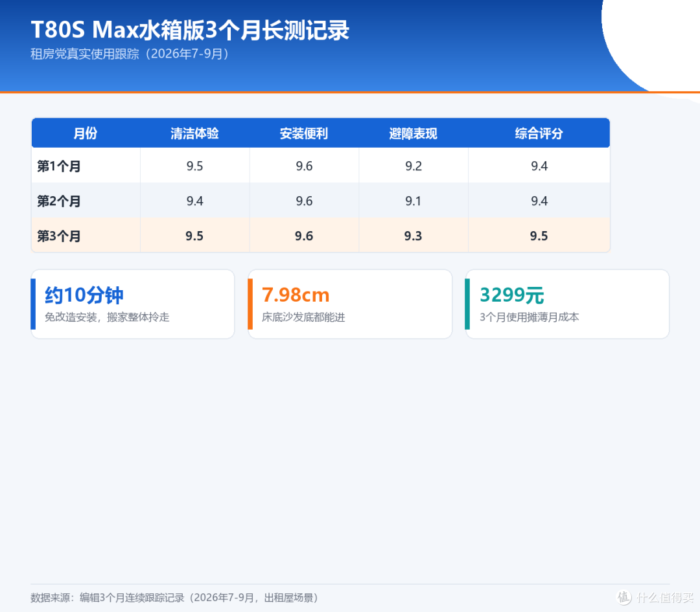Click 第1个月 安装便利 value 9.6
The height and width of the screenshot is (612, 700).
[x=304, y=166]
